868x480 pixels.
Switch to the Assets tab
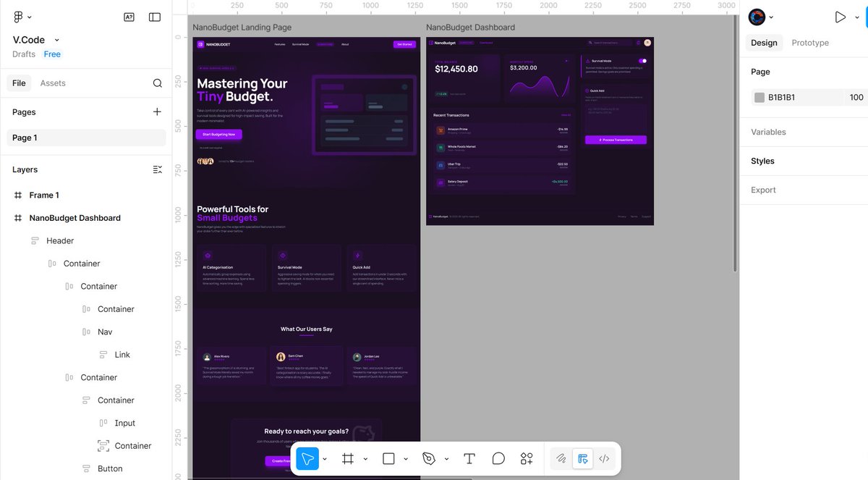coord(53,83)
